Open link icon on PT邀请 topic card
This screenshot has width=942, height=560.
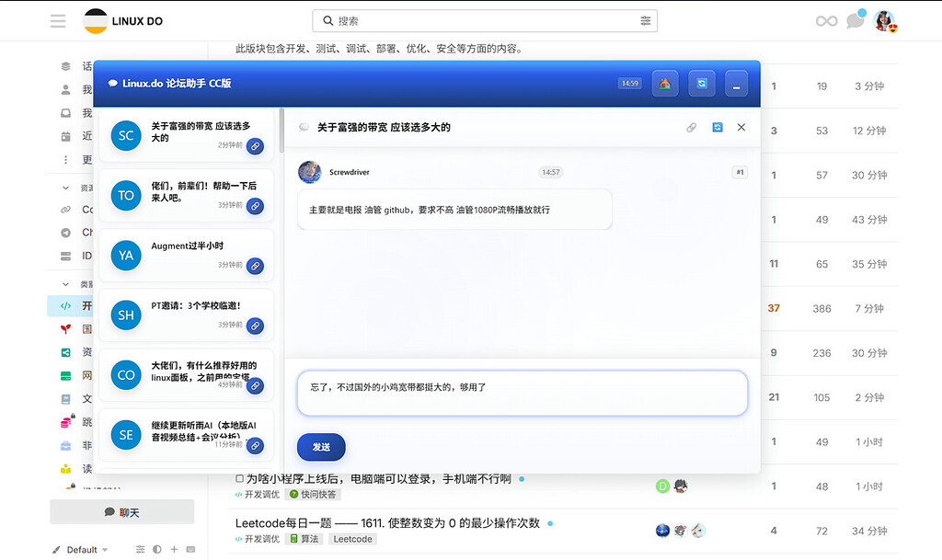click(x=256, y=326)
